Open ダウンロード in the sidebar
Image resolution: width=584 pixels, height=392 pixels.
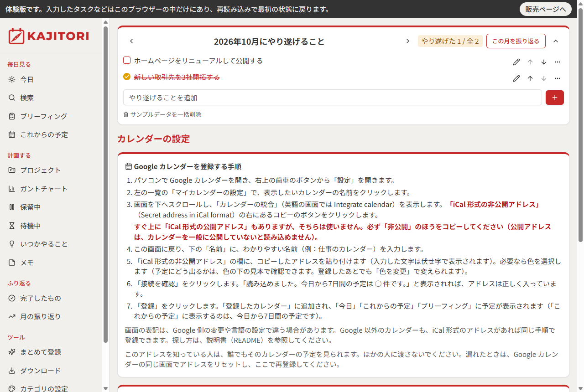[x=40, y=371]
